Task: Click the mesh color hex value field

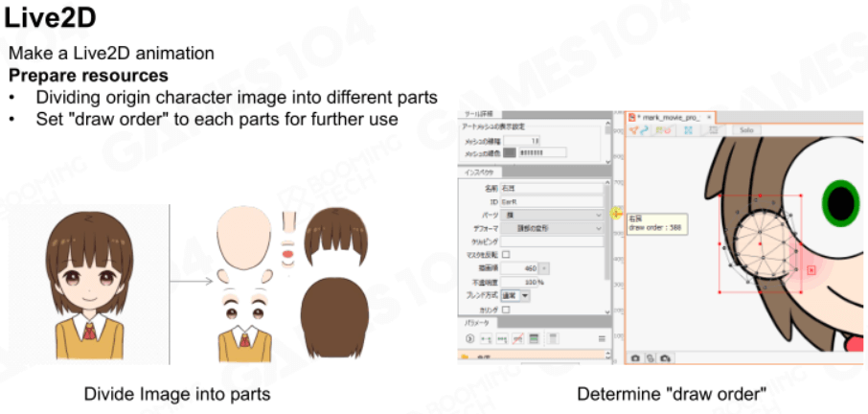Action: [542, 152]
